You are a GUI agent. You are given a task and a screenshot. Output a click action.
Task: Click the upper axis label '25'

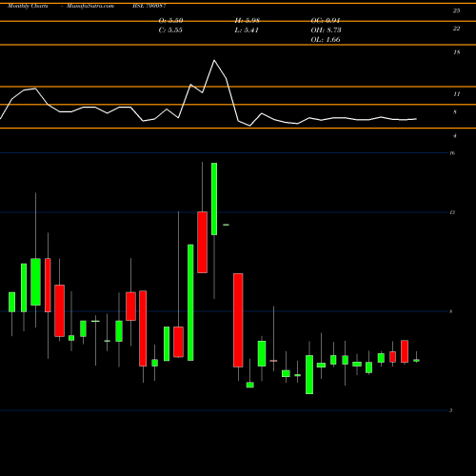tap(456, 10)
